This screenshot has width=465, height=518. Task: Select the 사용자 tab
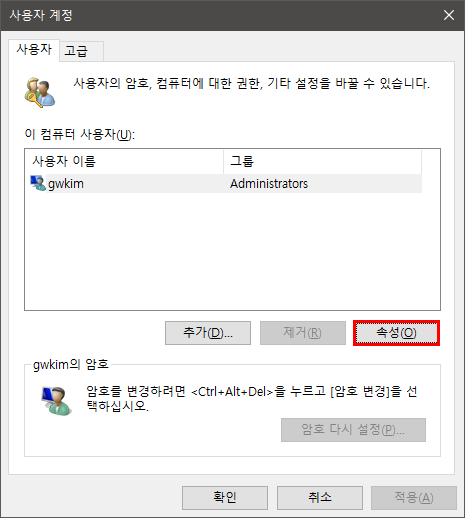click(34, 50)
